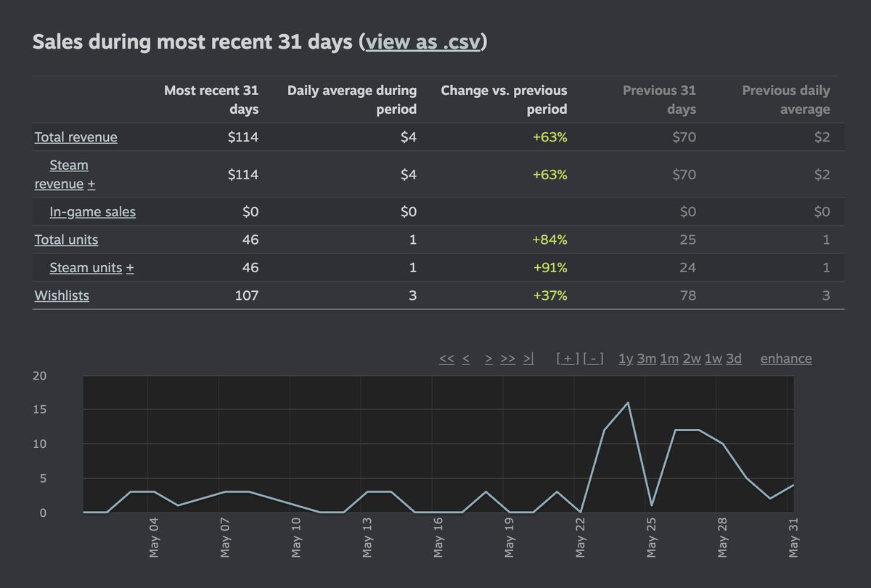Open the Total revenue details

coord(75,136)
